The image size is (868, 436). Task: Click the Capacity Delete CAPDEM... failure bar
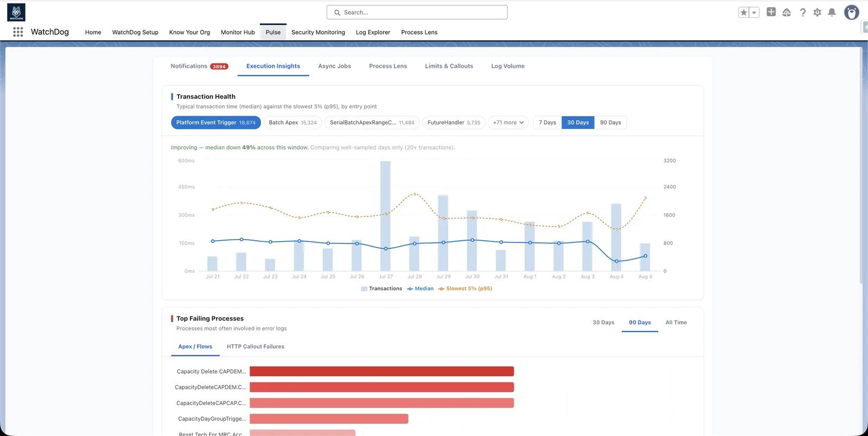click(382, 371)
